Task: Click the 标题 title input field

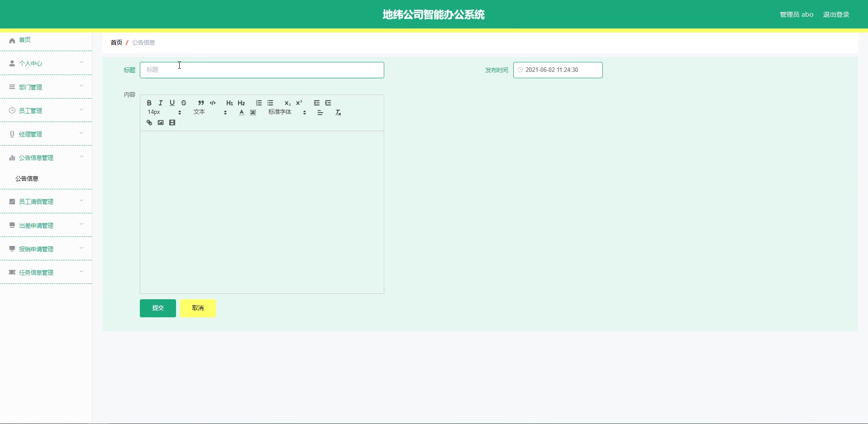Action: 262,70
